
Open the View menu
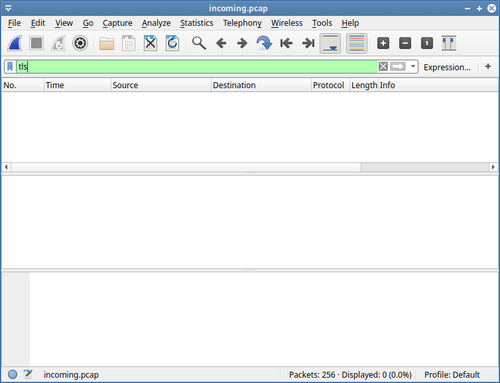(64, 23)
